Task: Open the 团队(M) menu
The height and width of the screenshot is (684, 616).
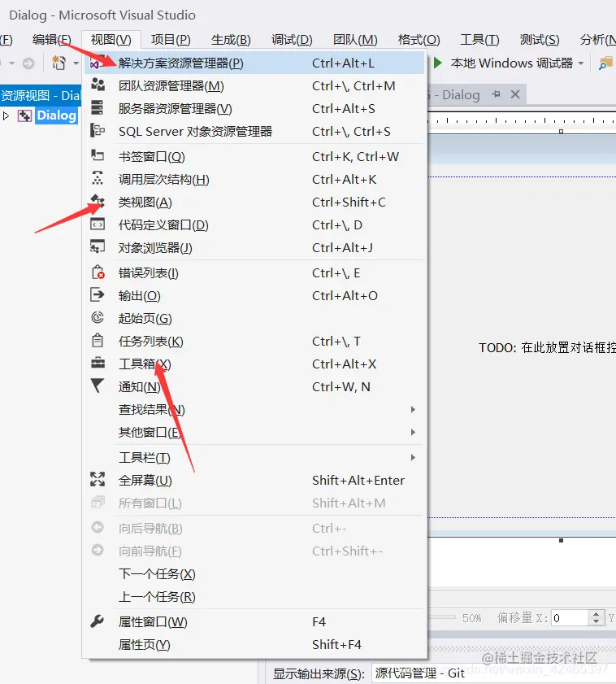Action: [355, 40]
